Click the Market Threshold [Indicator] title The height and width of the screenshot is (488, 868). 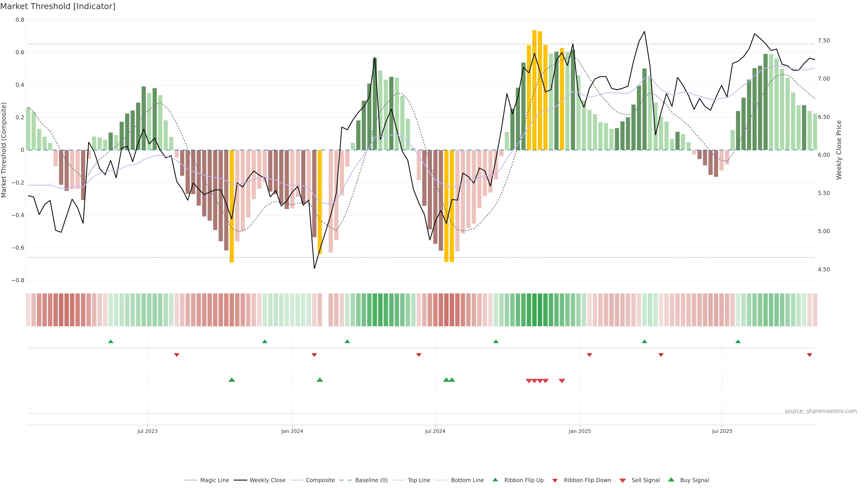(58, 6)
